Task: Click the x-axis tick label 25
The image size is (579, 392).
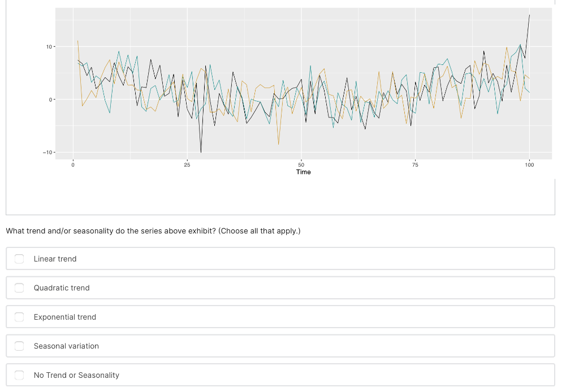Action: point(187,165)
